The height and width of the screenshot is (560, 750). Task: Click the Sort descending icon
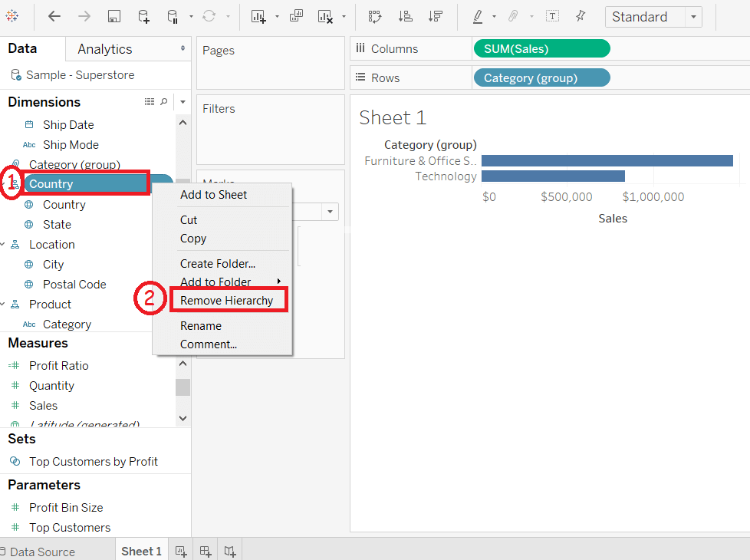click(435, 17)
